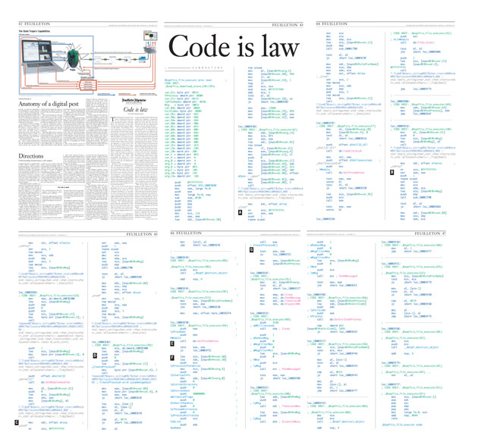Click the black marker labeled C

(17, 442)
